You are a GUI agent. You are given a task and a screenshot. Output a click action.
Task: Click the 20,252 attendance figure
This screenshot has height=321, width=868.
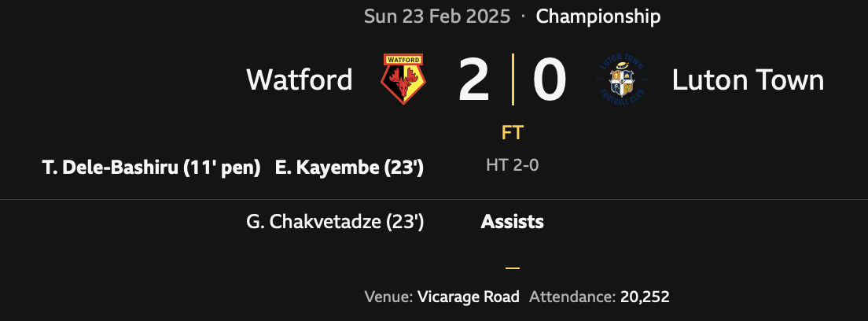(644, 297)
